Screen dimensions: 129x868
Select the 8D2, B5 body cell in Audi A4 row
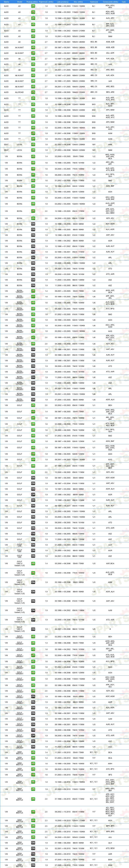tap(94, 42)
